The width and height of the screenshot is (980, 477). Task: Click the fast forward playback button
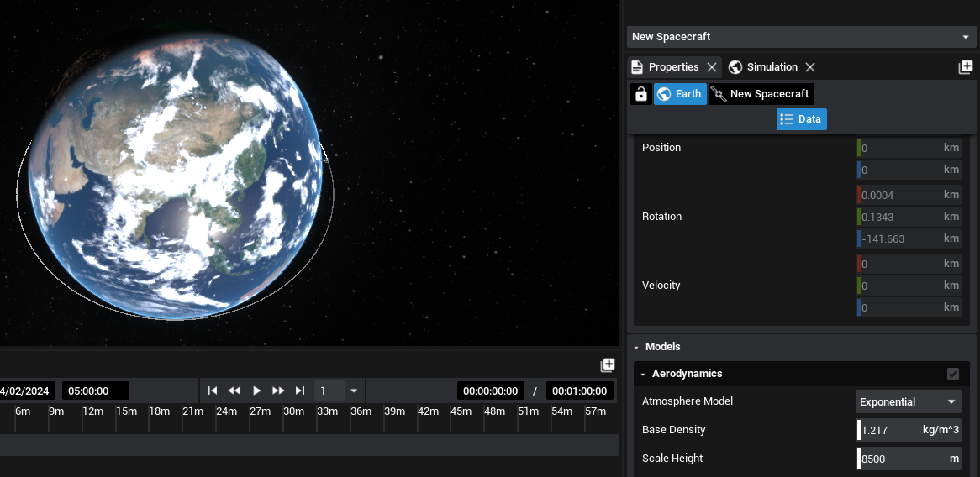(x=278, y=391)
